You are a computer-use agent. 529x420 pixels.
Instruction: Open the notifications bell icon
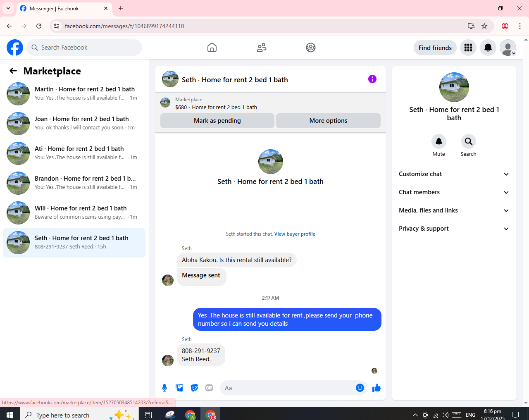tap(488, 48)
